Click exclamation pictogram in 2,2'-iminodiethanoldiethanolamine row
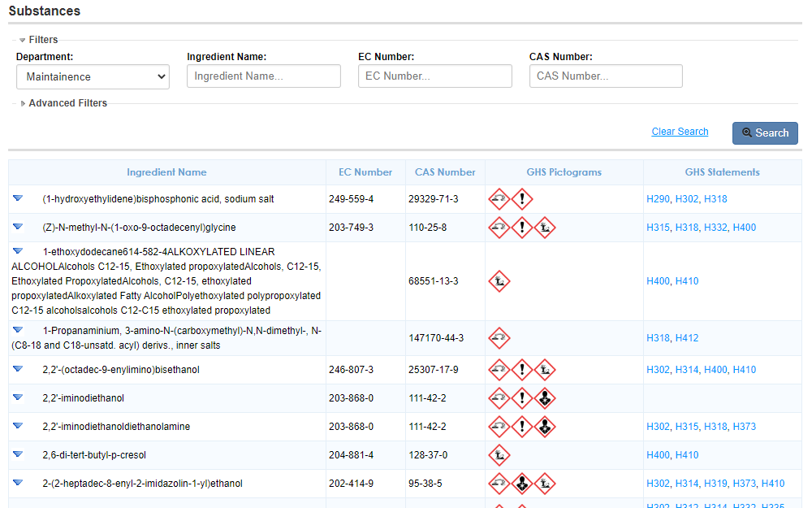812x508 pixels. [x=522, y=427]
